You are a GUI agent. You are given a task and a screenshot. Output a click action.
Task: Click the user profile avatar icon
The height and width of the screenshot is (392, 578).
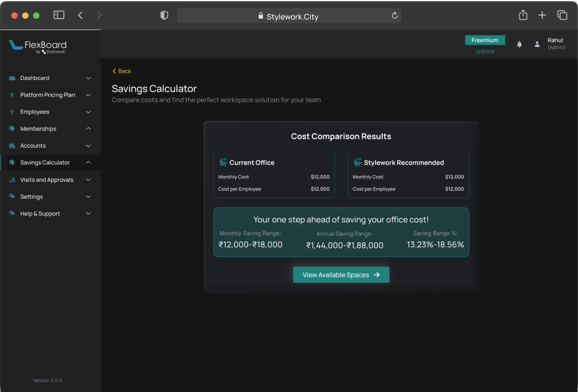(x=537, y=44)
